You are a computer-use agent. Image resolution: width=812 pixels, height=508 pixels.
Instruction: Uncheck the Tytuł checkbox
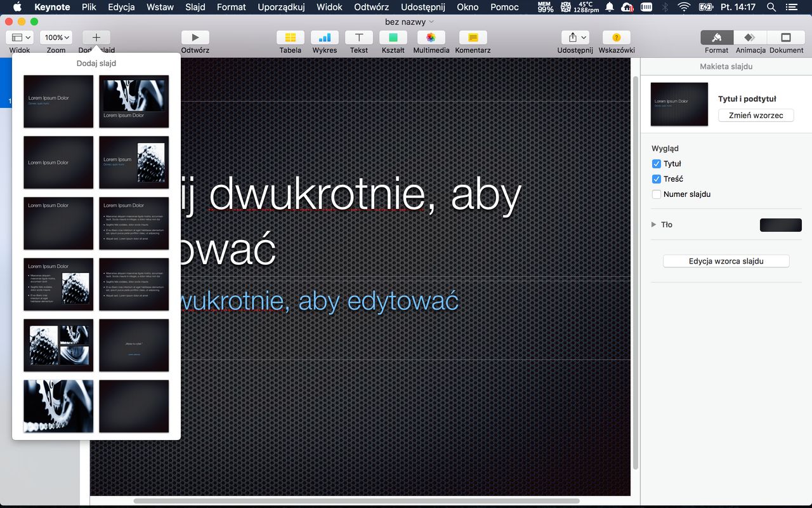click(657, 164)
